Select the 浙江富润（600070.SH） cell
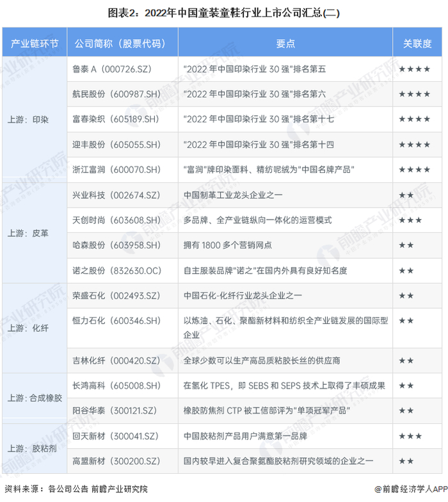This screenshot has height=502, width=448. [123, 170]
